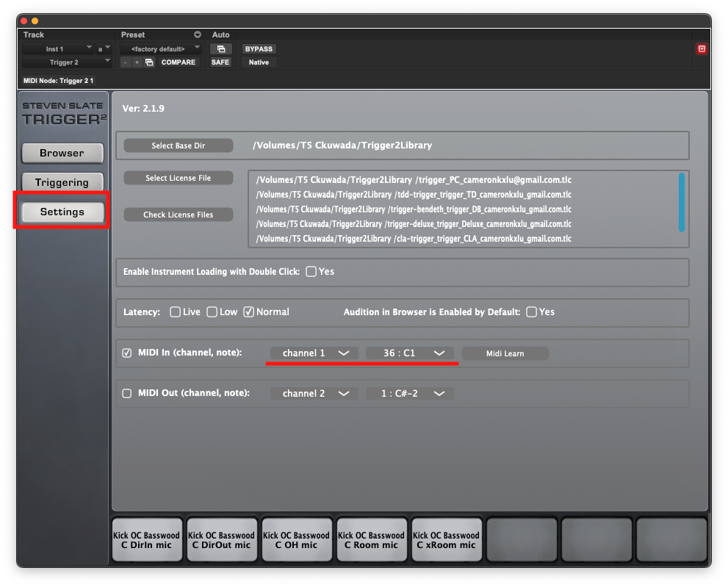Open the MIDI Out channel 2 dropdown
The width and height of the screenshot is (728, 587).
tap(314, 394)
